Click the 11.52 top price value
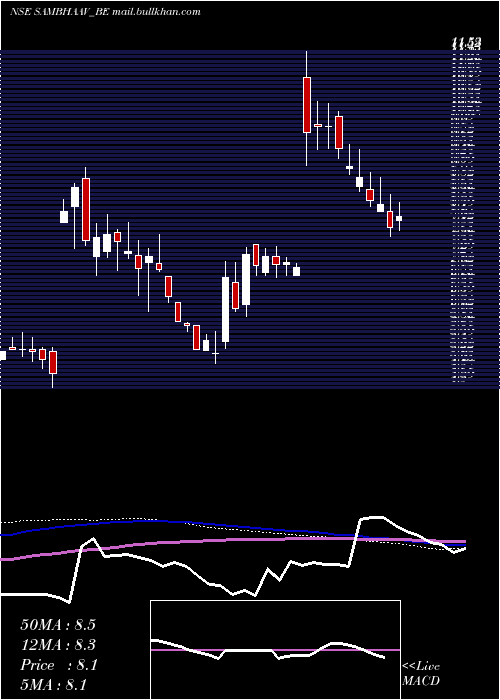The height and width of the screenshot is (700, 500). click(x=467, y=43)
